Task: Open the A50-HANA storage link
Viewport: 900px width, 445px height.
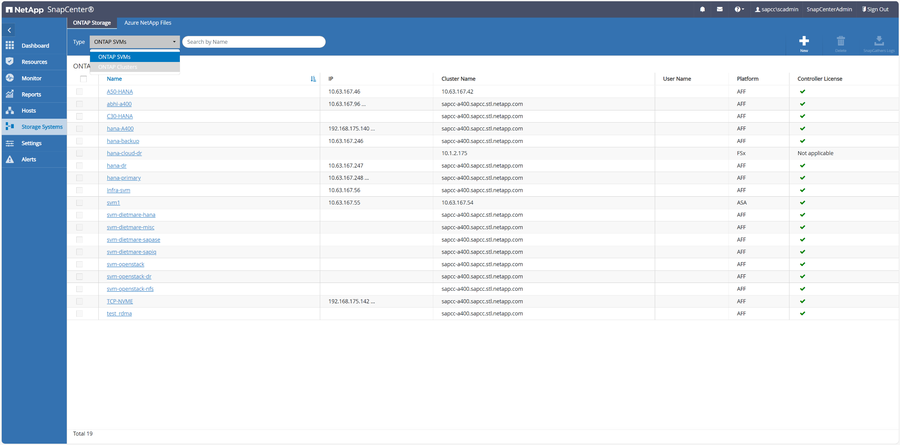Action: [120, 91]
